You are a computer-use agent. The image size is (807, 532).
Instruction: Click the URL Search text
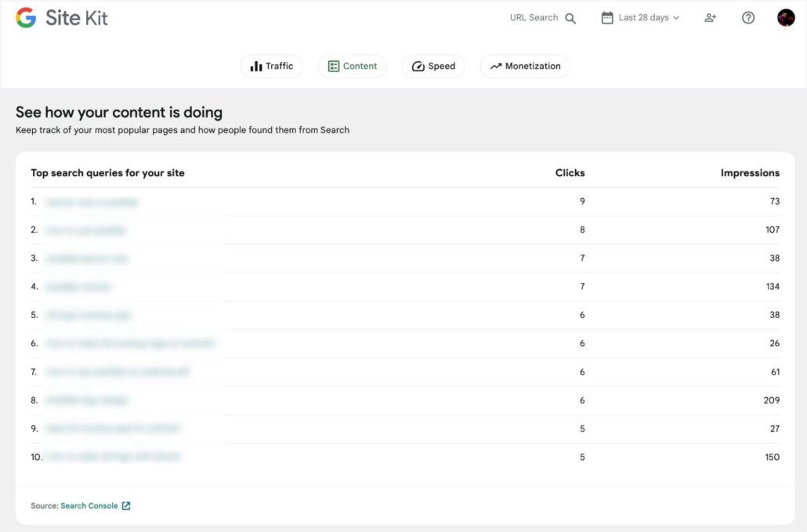[534, 18]
